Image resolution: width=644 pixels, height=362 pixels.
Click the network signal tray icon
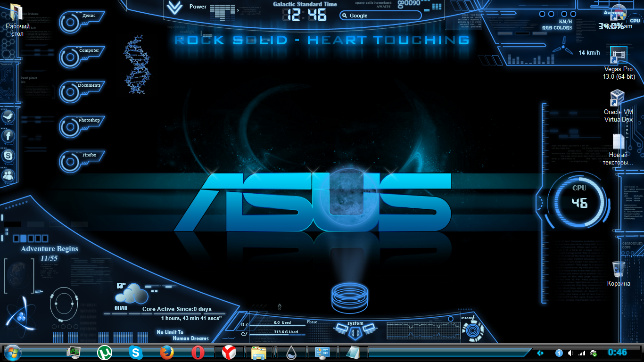[x=582, y=353]
